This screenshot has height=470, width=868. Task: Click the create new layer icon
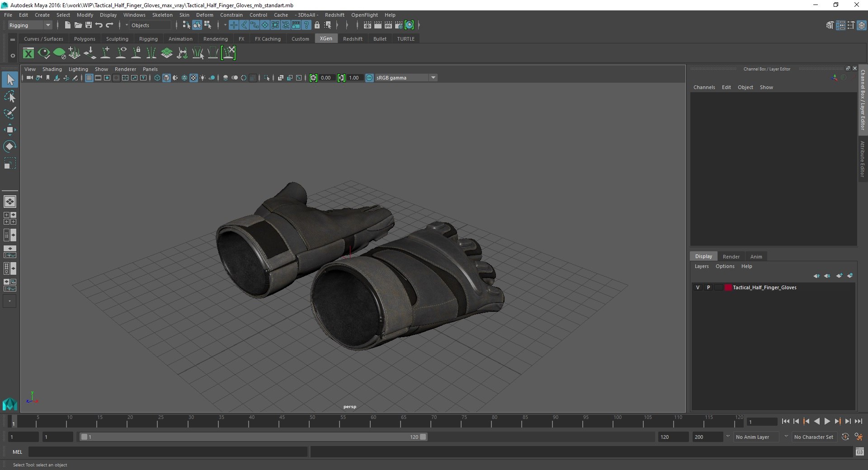tap(839, 276)
